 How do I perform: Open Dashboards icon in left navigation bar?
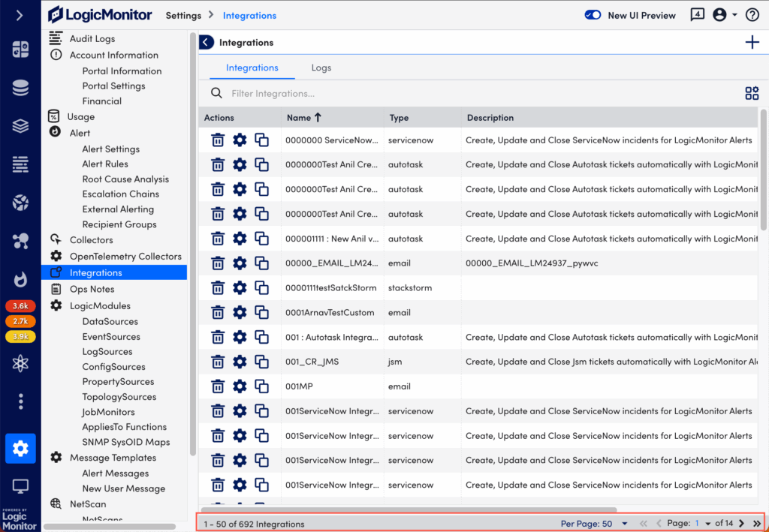pyautogui.click(x=20, y=50)
